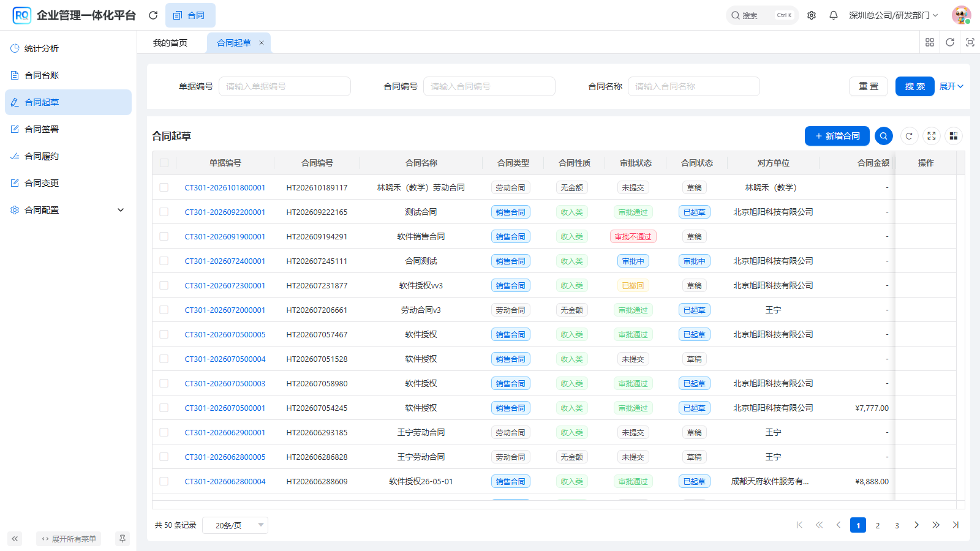Check the row CT301-2026072000001
980x551 pixels.
pyautogui.click(x=164, y=310)
